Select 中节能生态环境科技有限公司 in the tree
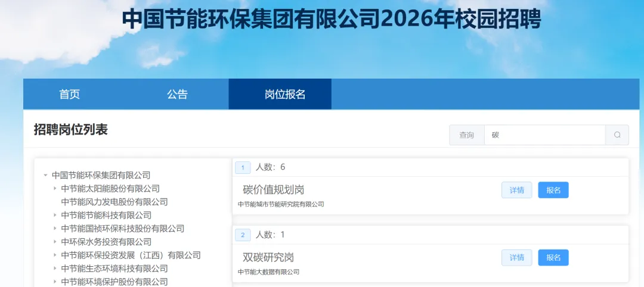644x287 pixels. point(114,269)
